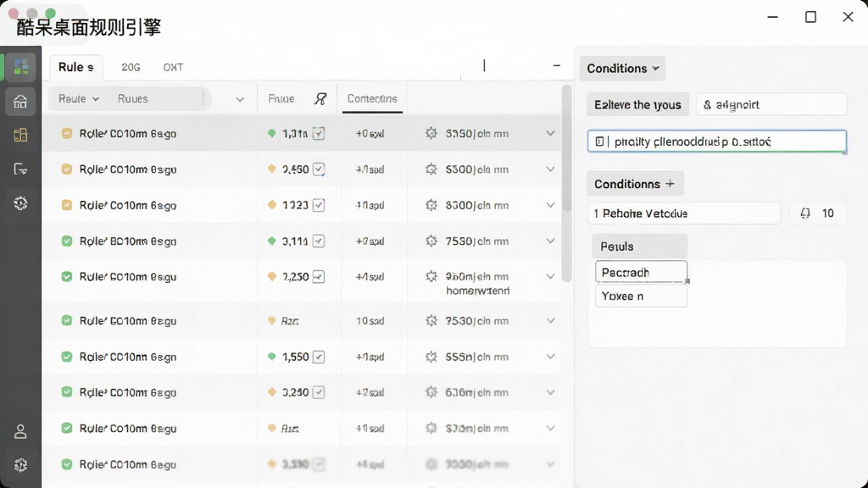Choose the Yokee n option

641,296
